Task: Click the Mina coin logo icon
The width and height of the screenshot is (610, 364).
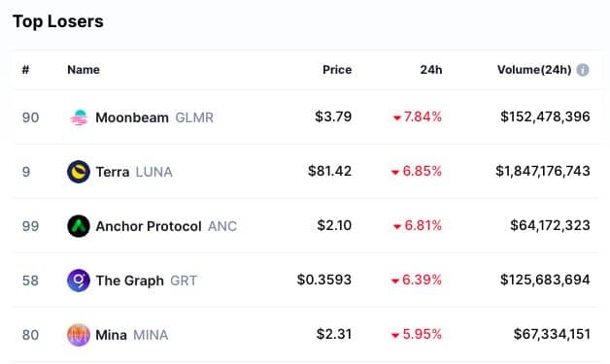Action: 79,335
